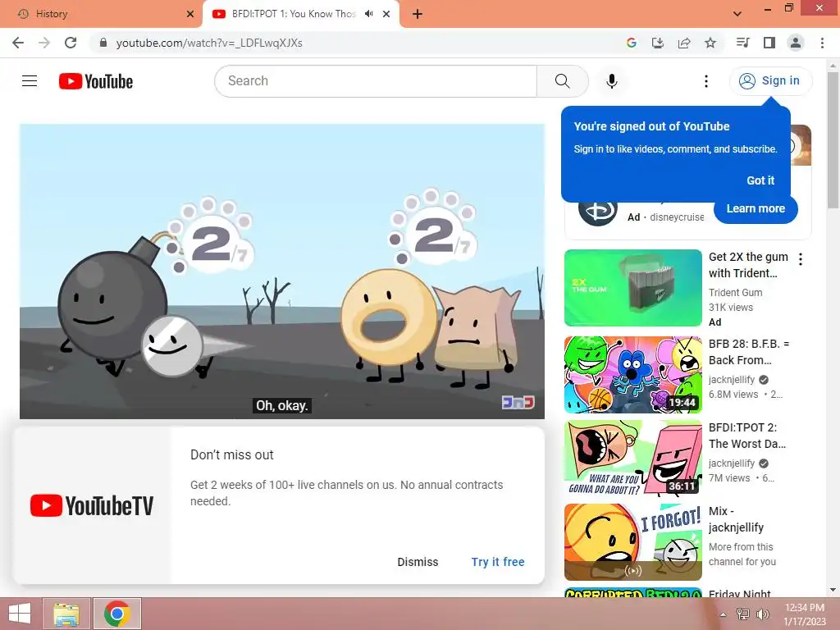This screenshot has height=630, width=840.
Task: Click Learn more on Disney ad
Action: click(x=756, y=209)
